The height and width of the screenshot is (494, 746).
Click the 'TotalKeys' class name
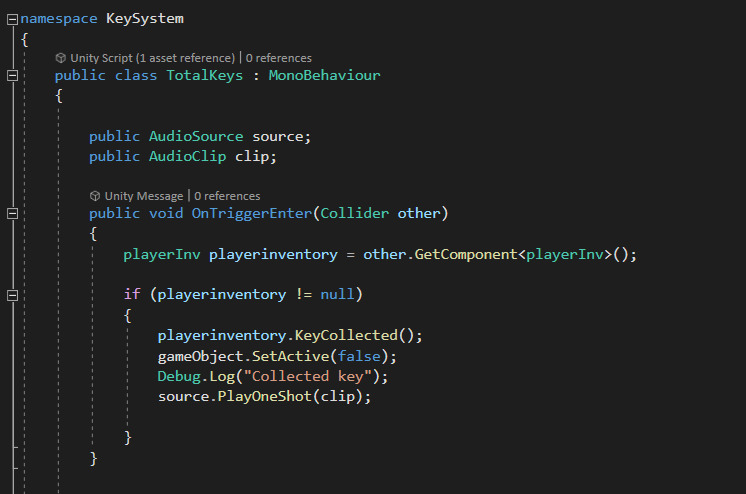coord(205,75)
